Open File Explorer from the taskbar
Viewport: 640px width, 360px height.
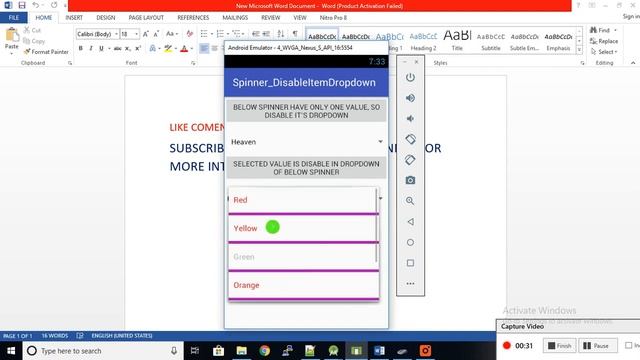[242, 351]
